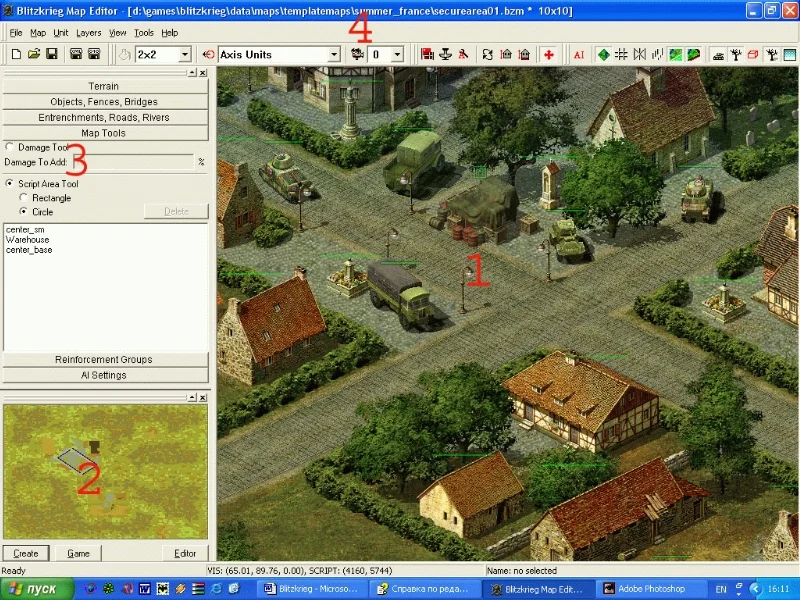The image size is (800, 600).
Task: Click the Windows Start button (пуск)
Action: pos(37,589)
